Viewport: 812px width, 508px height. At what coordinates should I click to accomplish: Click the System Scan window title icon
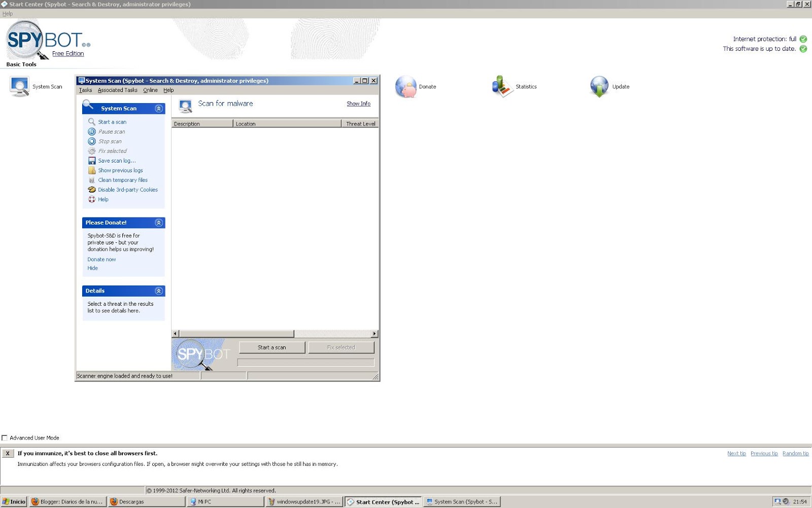click(x=81, y=80)
